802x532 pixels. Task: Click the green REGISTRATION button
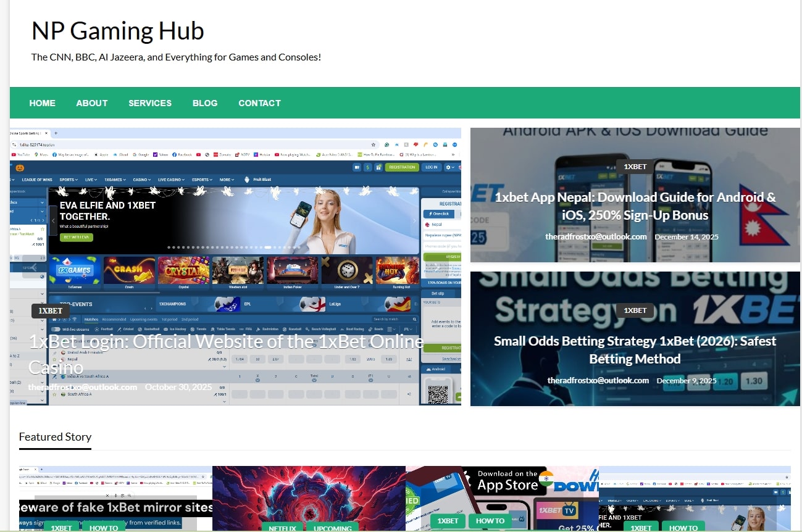402,167
